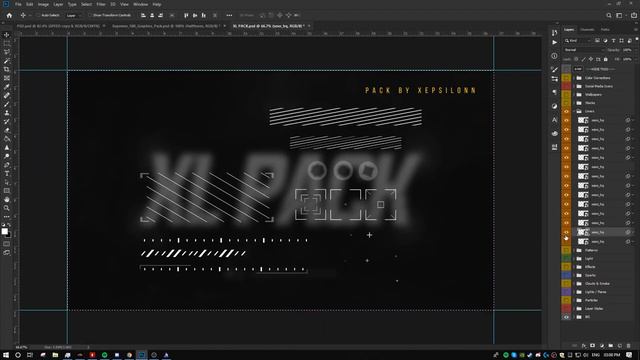Open the Windows Start menu
This screenshot has width=640, height=360.
pyautogui.click(x=6, y=355)
